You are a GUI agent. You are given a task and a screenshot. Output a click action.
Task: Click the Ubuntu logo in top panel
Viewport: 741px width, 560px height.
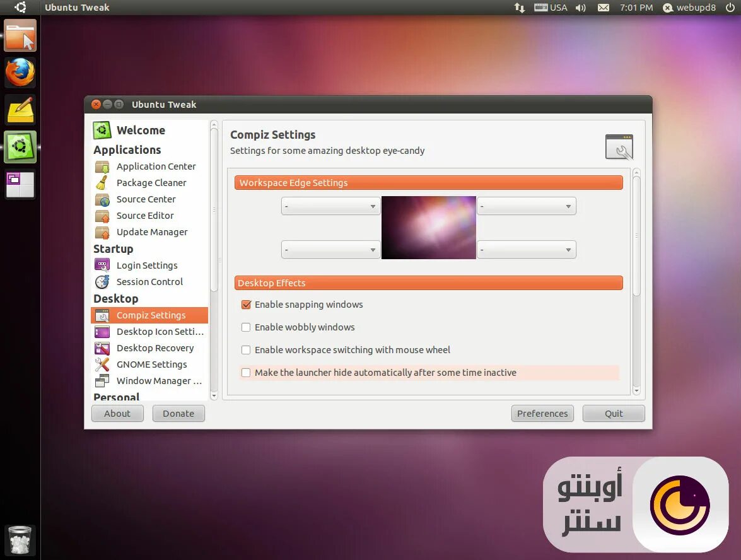(20, 7)
